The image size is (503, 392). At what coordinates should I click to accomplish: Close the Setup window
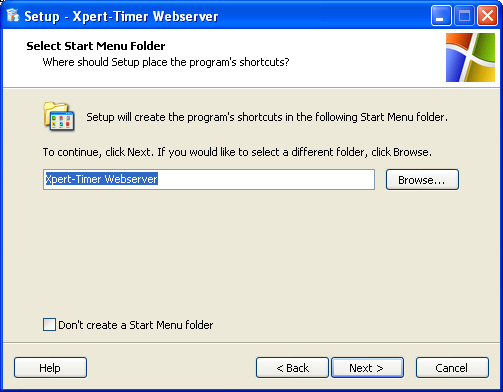[487, 15]
